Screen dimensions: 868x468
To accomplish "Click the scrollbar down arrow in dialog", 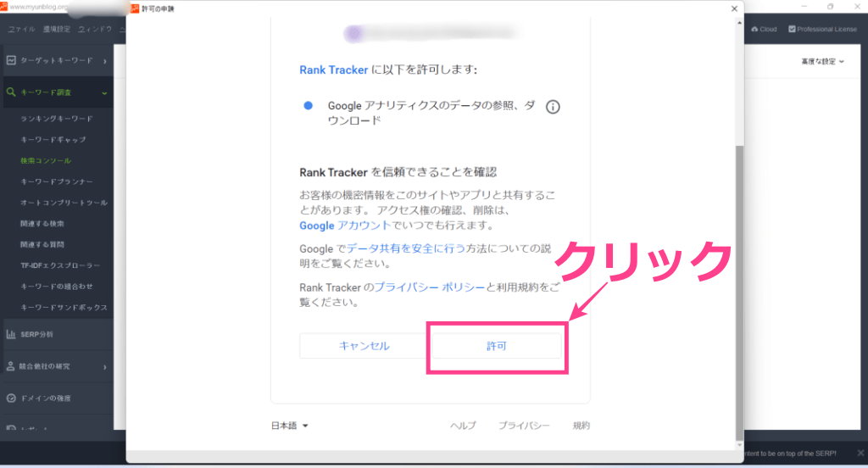I will [739, 445].
